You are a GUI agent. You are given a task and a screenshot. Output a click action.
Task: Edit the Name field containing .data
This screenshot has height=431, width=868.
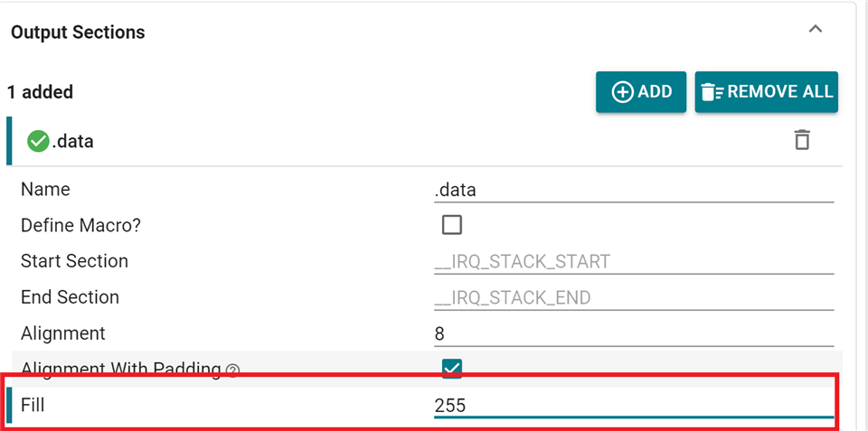634,191
